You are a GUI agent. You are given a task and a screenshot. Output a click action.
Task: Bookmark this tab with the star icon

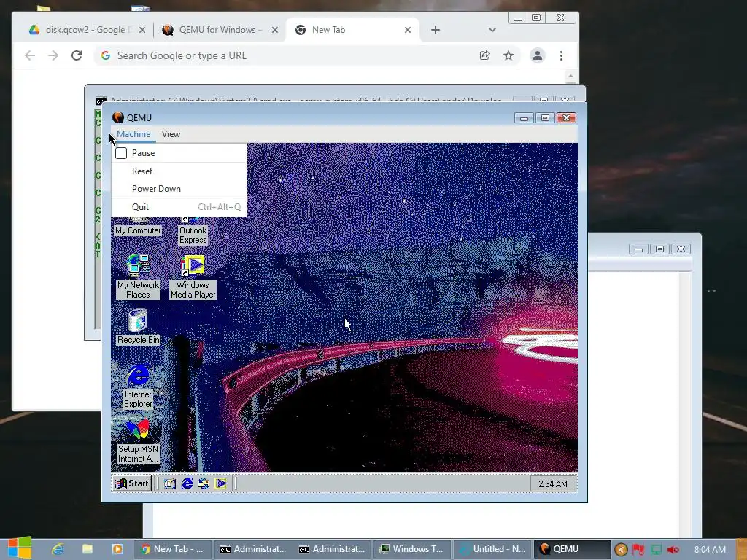pos(508,55)
